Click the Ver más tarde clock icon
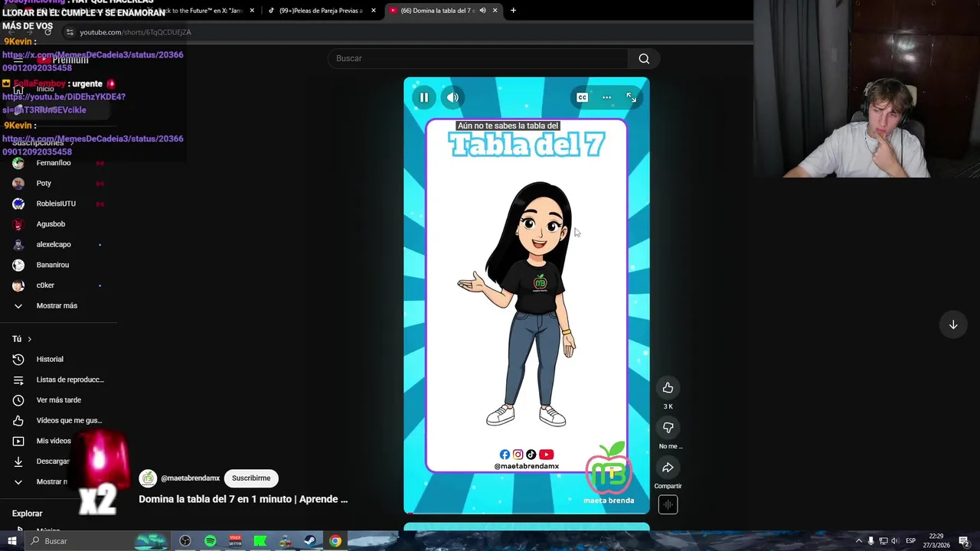980x551 pixels. click(x=18, y=400)
